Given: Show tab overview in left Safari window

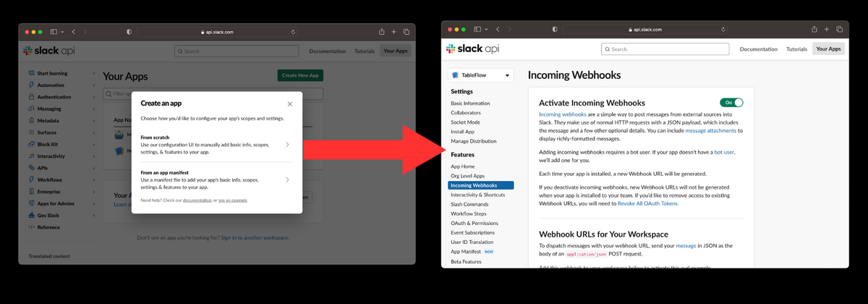Looking at the screenshot, I should (x=406, y=32).
